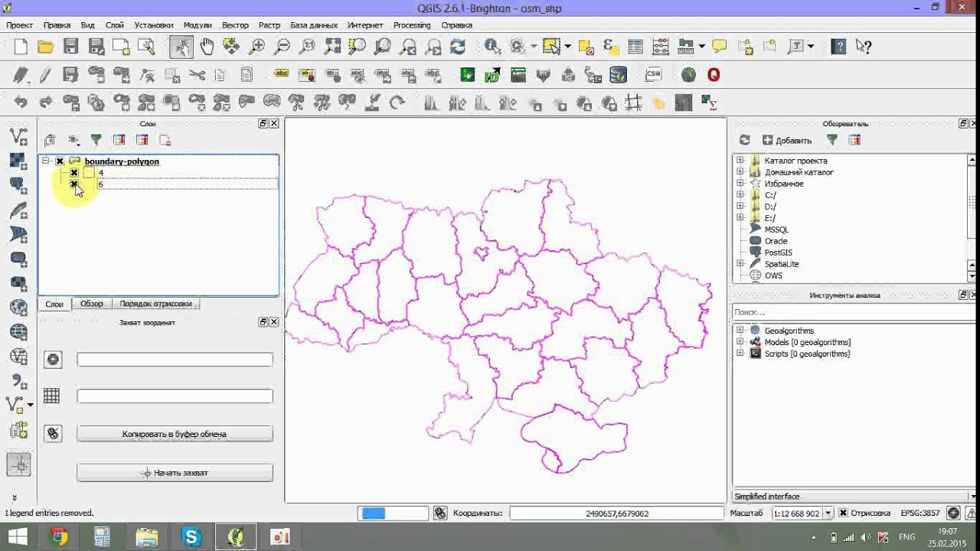
Task: Collapse the boundary-polygon layer tree
Action: tap(46, 161)
